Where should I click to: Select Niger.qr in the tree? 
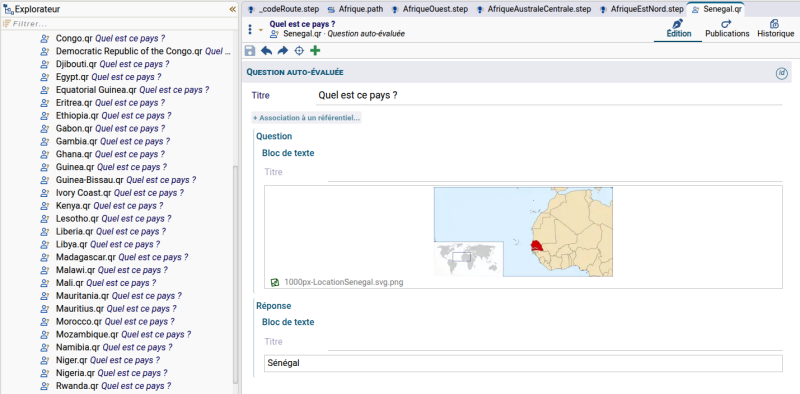[100, 360]
